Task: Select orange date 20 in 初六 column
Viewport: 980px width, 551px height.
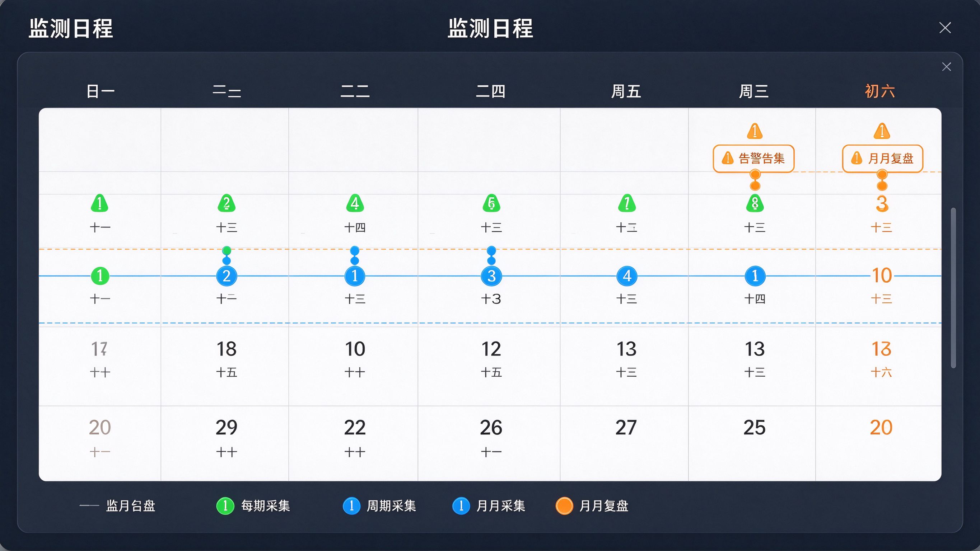Action: click(881, 427)
